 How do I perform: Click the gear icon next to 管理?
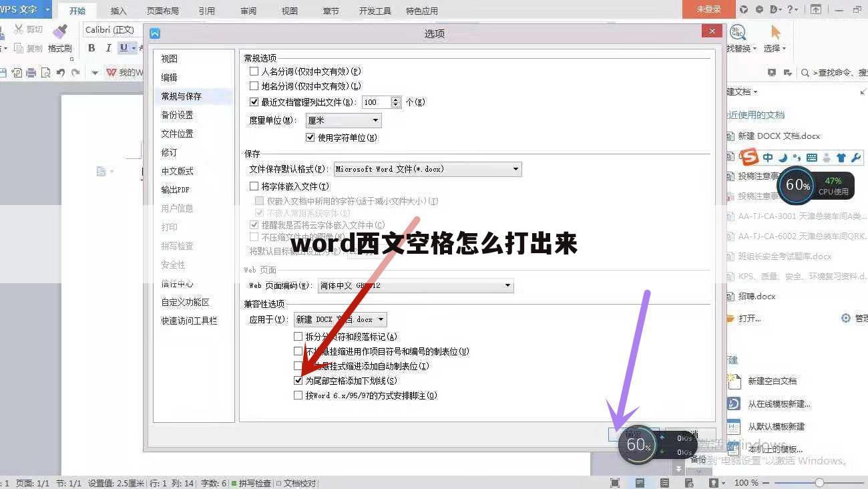point(846,319)
